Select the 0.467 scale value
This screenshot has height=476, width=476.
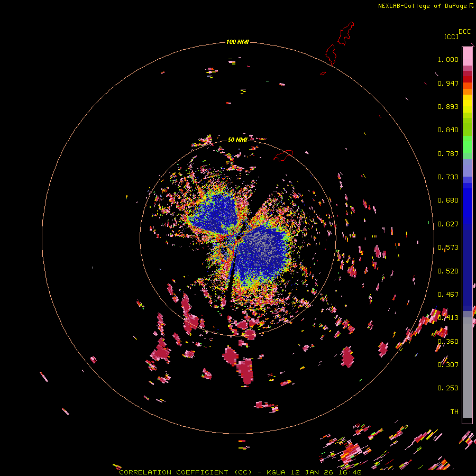tap(448, 295)
